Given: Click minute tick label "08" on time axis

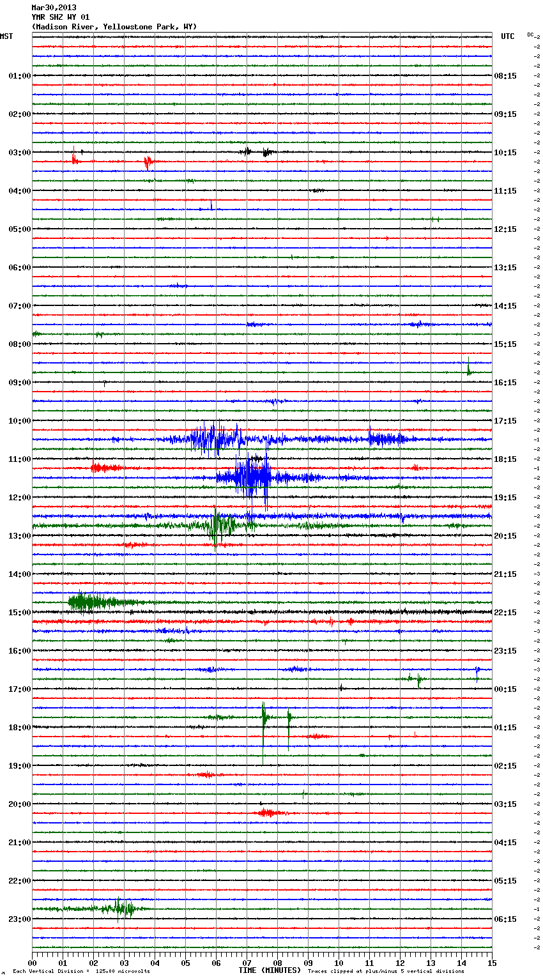Looking at the screenshot, I should [x=277, y=963].
